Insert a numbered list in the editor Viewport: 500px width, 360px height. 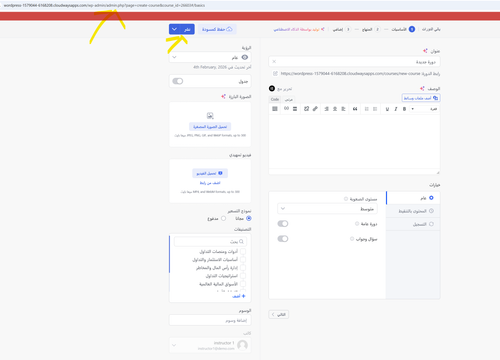coord(367,109)
